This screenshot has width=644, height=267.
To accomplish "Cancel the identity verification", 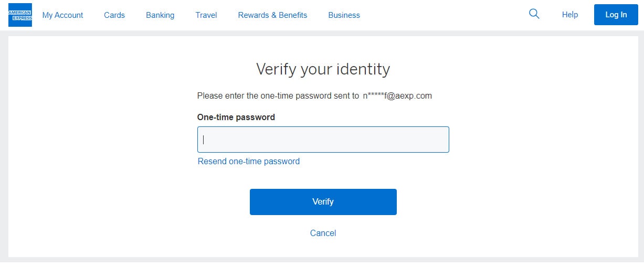I will pyautogui.click(x=323, y=233).
